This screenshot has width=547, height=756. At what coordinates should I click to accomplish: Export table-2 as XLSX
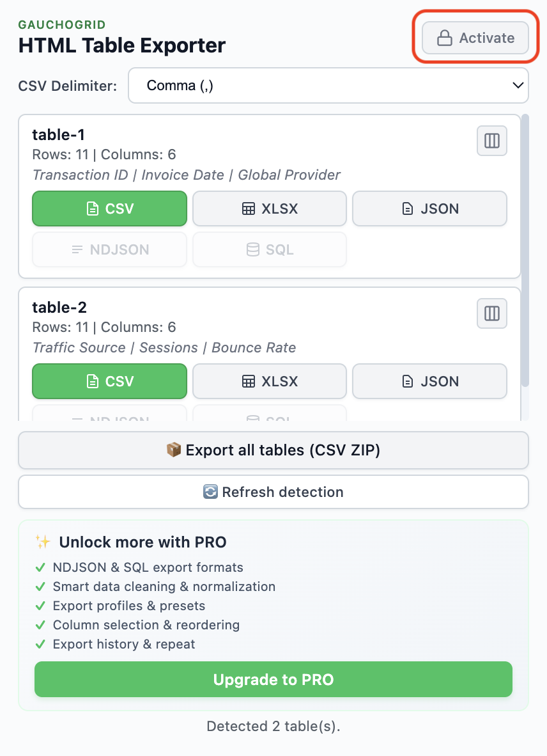(269, 381)
